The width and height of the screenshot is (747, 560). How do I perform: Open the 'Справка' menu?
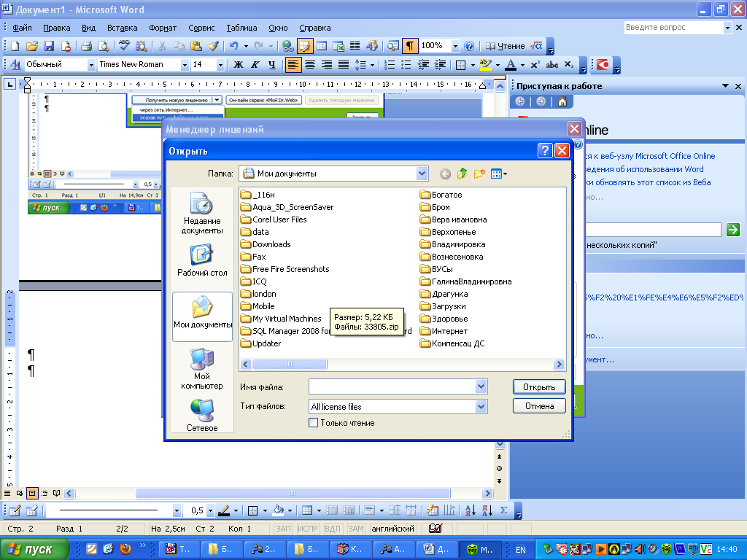(315, 28)
